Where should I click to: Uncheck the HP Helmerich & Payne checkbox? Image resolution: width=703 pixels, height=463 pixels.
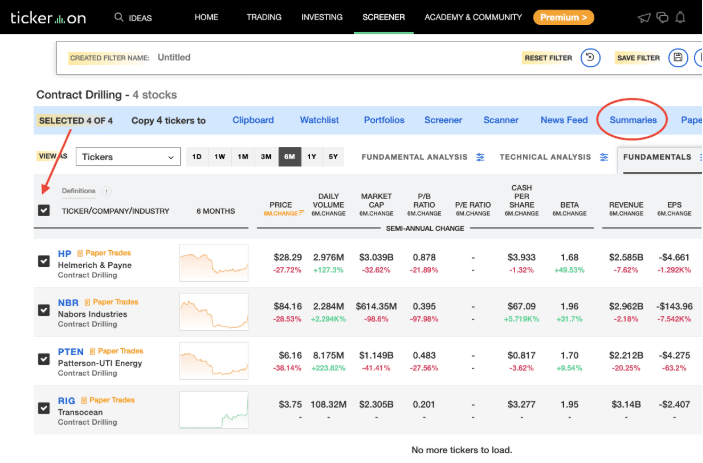[x=44, y=261]
